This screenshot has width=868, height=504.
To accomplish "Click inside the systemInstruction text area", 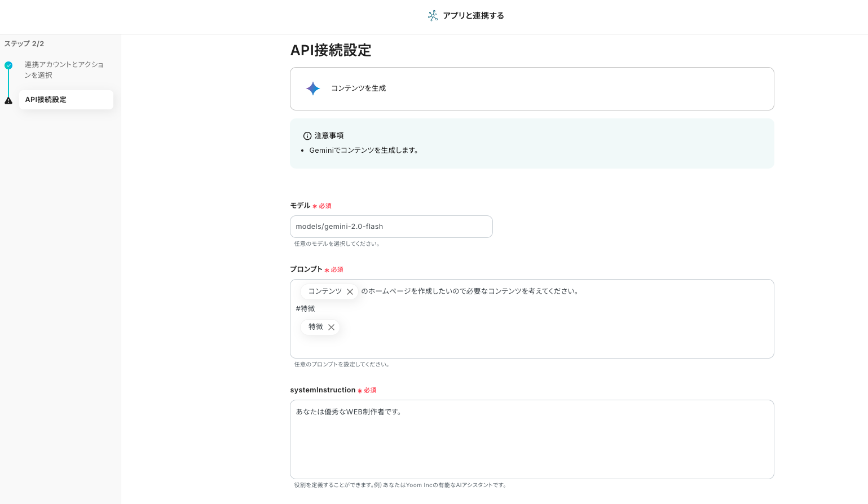I will tap(531, 445).
